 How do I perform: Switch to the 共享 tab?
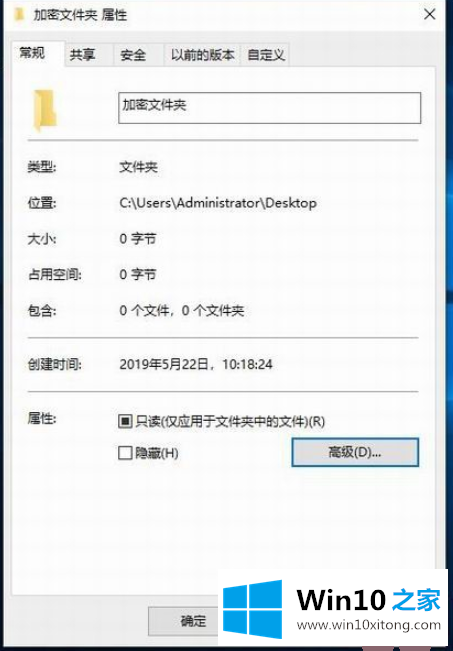[x=83, y=55]
